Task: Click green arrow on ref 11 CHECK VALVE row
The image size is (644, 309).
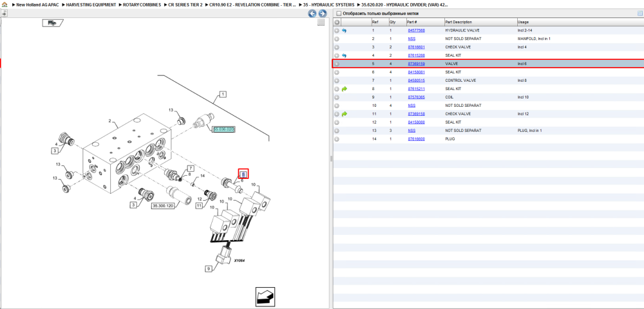Action: coord(344,114)
